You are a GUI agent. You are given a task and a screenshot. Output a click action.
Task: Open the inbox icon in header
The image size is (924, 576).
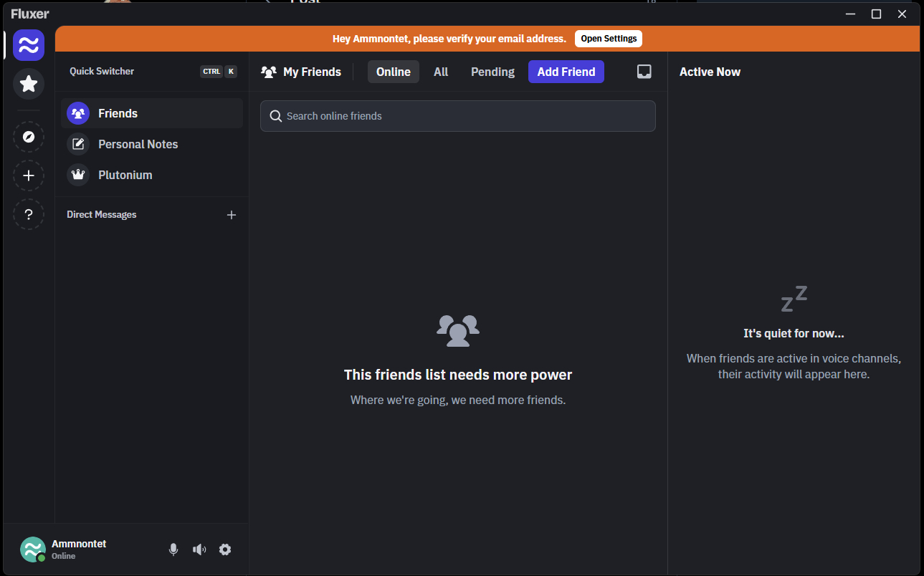(x=644, y=72)
